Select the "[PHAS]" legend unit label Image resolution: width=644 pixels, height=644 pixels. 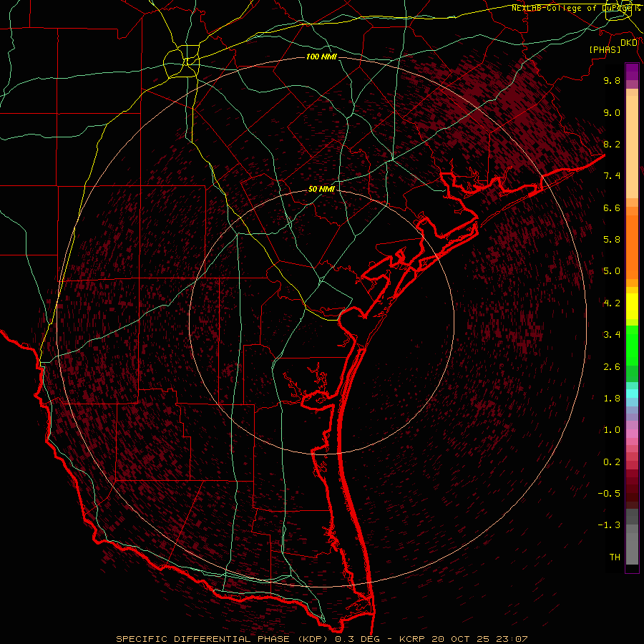(605, 50)
